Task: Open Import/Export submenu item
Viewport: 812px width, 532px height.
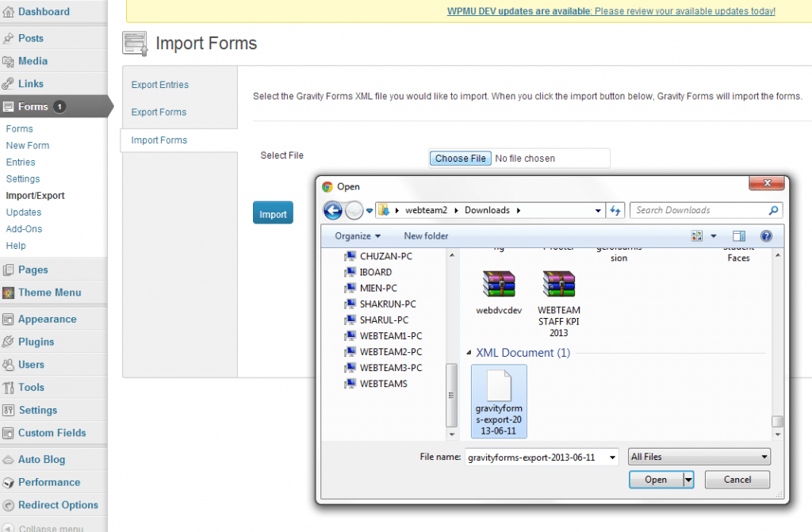Action: (x=35, y=196)
